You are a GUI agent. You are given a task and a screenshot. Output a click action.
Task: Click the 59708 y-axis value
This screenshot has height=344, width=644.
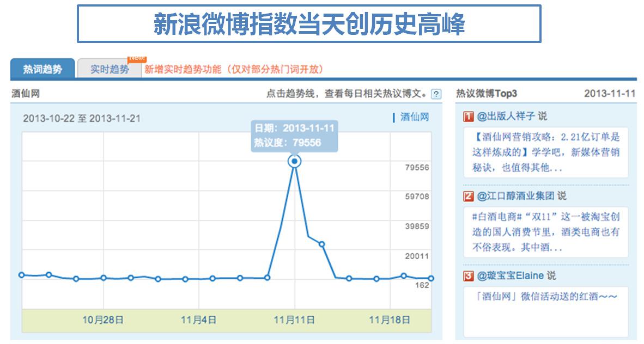click(417, 196)
